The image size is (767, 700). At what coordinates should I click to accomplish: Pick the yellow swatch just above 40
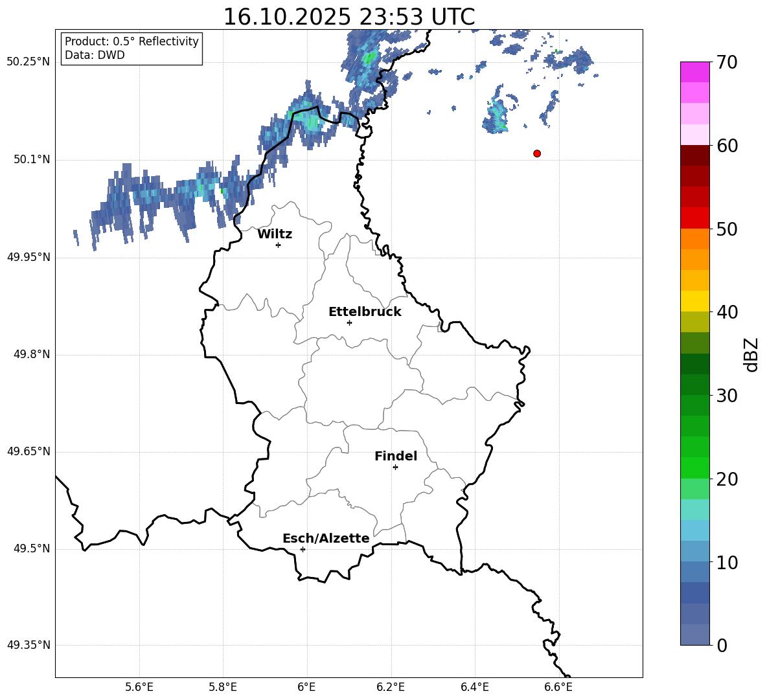point(695,301)
